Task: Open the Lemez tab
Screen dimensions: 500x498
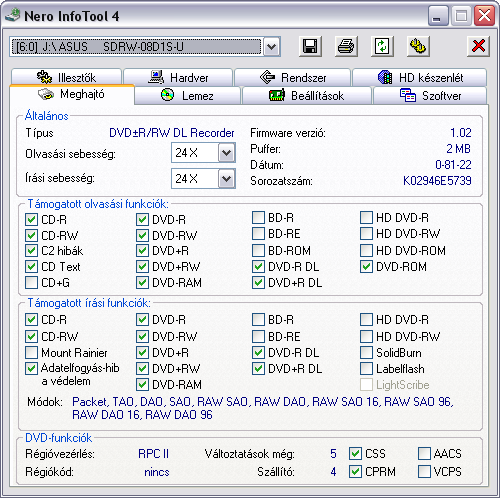Action: (x=187, y=96)
